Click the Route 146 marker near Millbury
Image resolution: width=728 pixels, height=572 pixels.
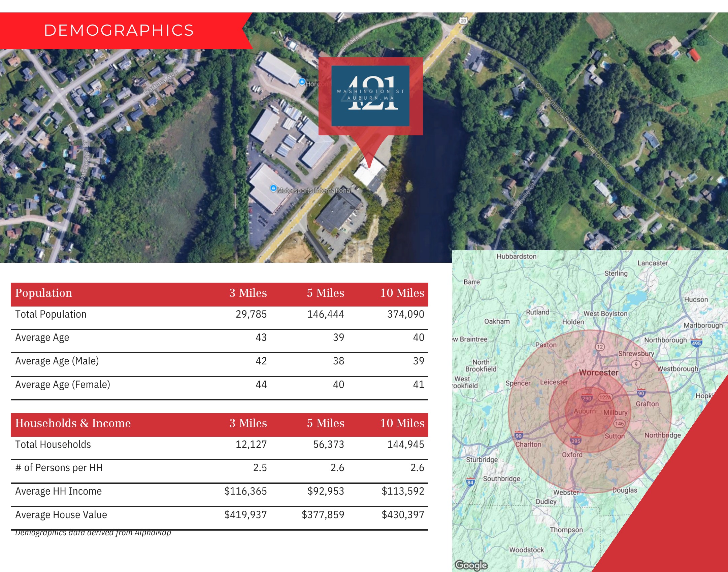[x=620, y=424]
